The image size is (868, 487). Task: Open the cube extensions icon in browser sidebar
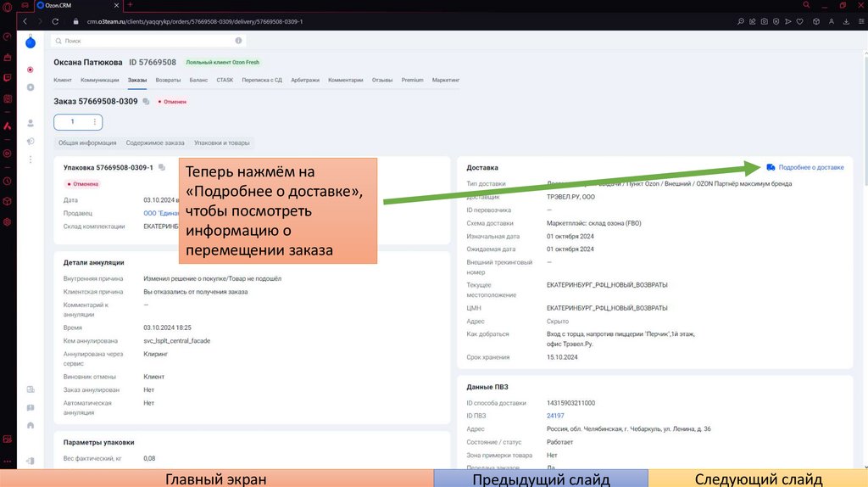pyautogui.click(x=7, y=201)
